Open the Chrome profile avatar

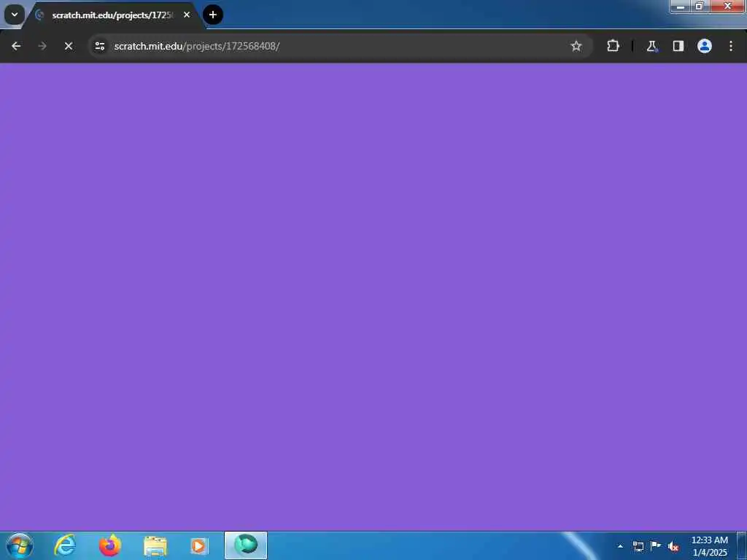tap(705, 46)
